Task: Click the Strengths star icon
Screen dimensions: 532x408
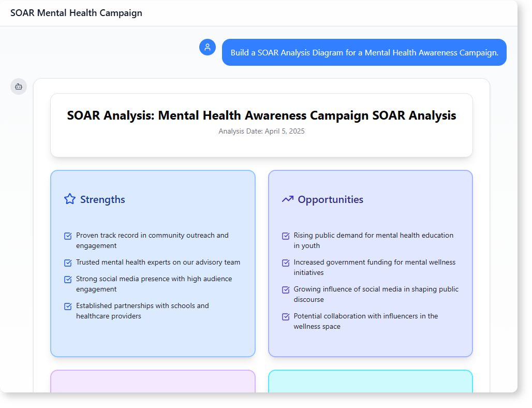Action: (70, 199)
